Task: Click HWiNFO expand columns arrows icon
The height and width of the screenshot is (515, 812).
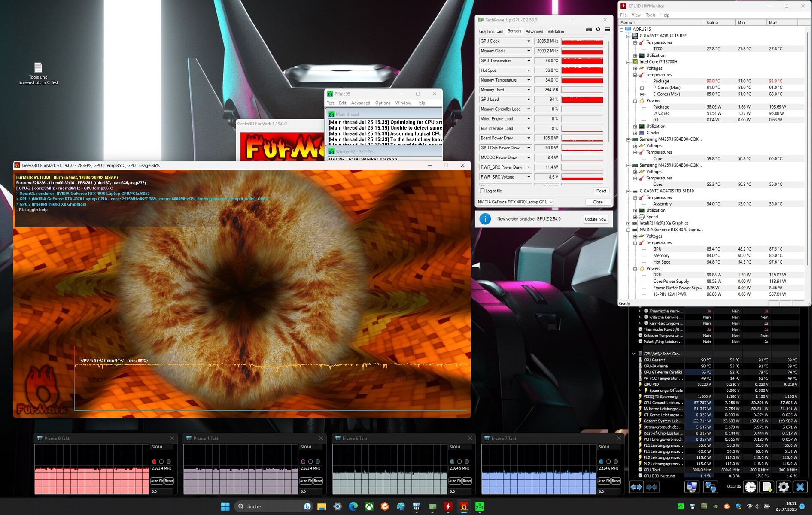Action: click(x=636, y=487)
